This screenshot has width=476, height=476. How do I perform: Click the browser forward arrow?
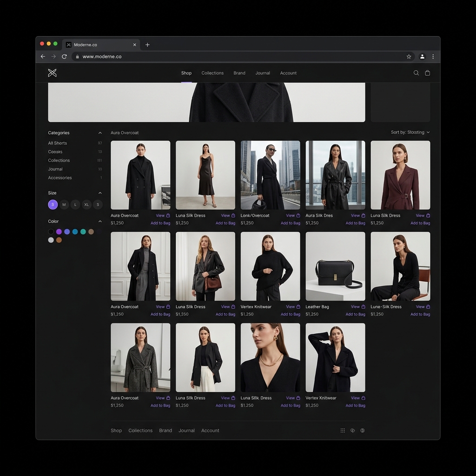click(53, 56)
